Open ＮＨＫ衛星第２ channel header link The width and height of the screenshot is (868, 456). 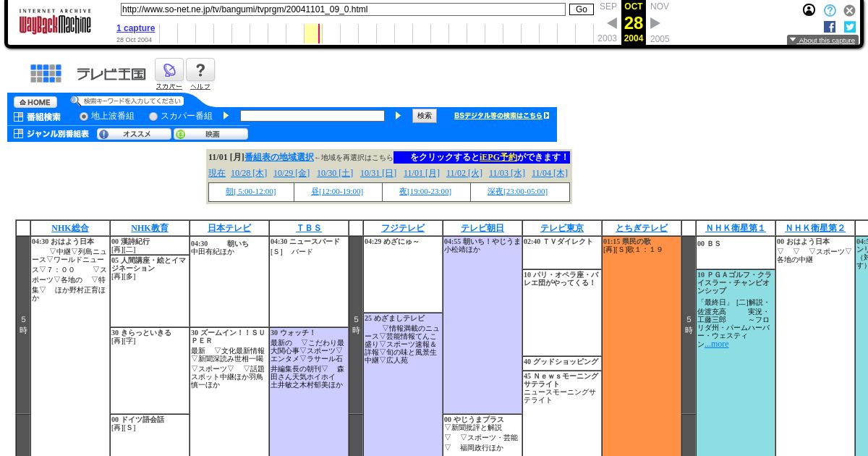pos(815,228)
